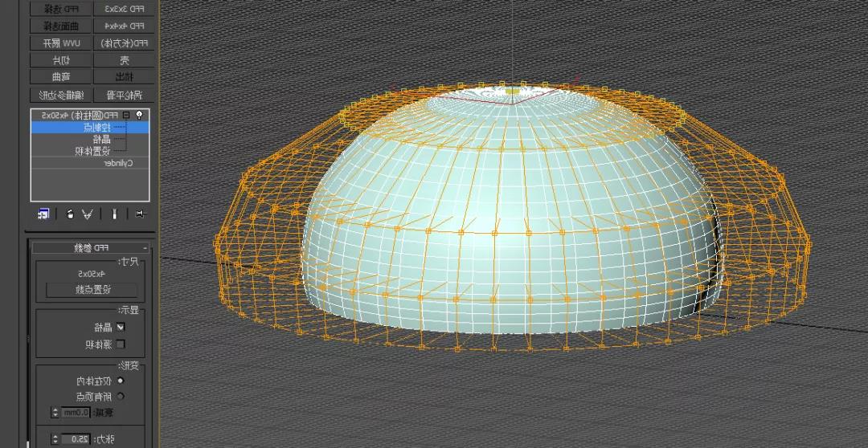This screenshot has width=868, height=448.
Task: Select the Cylinder base object in stack
Action: tap(118, 162)
